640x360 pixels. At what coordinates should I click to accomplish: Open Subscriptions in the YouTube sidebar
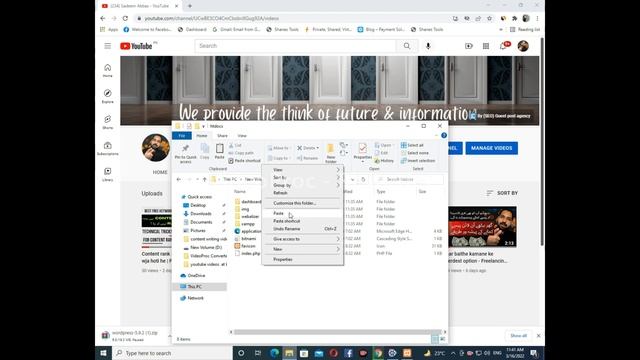(x=107, y=149)
